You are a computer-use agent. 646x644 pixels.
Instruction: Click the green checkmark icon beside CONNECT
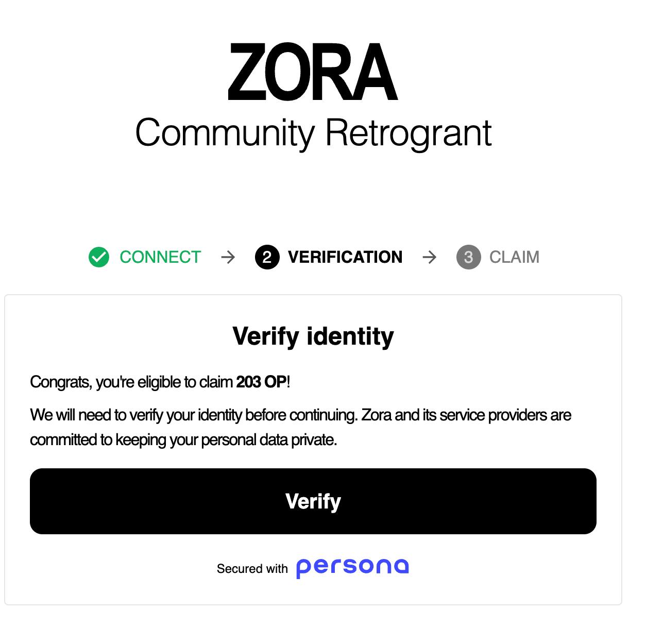(x=99, y=257)
